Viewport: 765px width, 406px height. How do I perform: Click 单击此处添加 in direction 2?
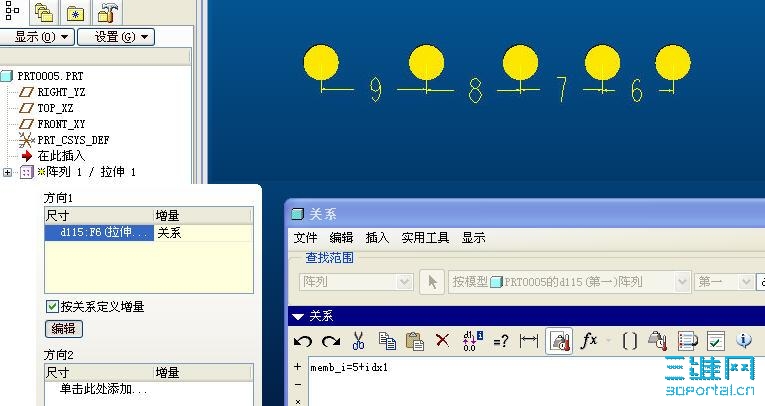[x=103, y=389]
